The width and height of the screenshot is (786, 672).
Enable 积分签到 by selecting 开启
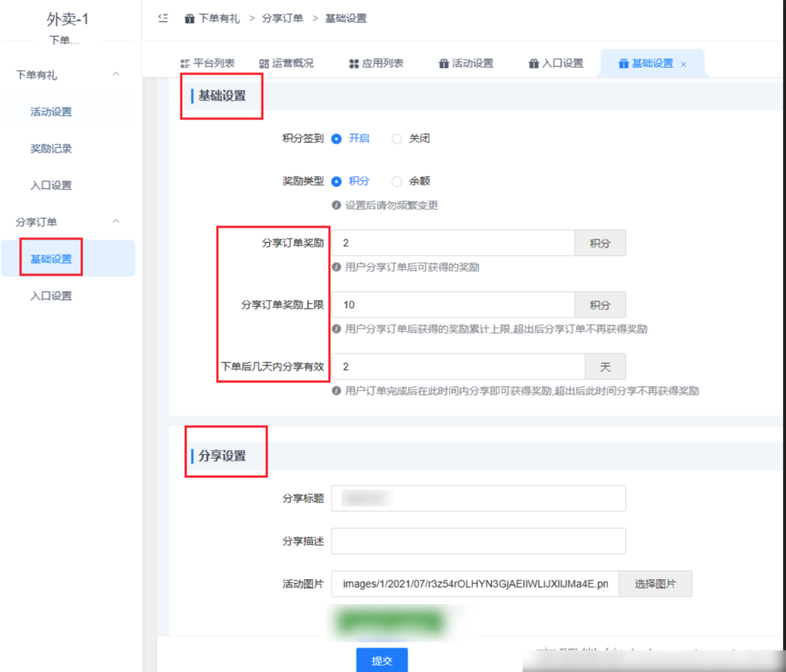(x=335, y=139)
